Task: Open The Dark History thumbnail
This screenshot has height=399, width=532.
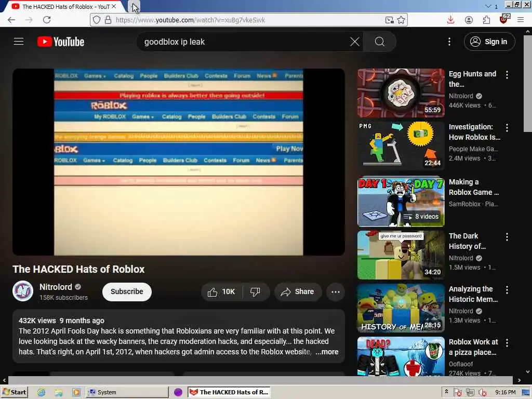Action: pyautogui.click(x=401, y=255)
